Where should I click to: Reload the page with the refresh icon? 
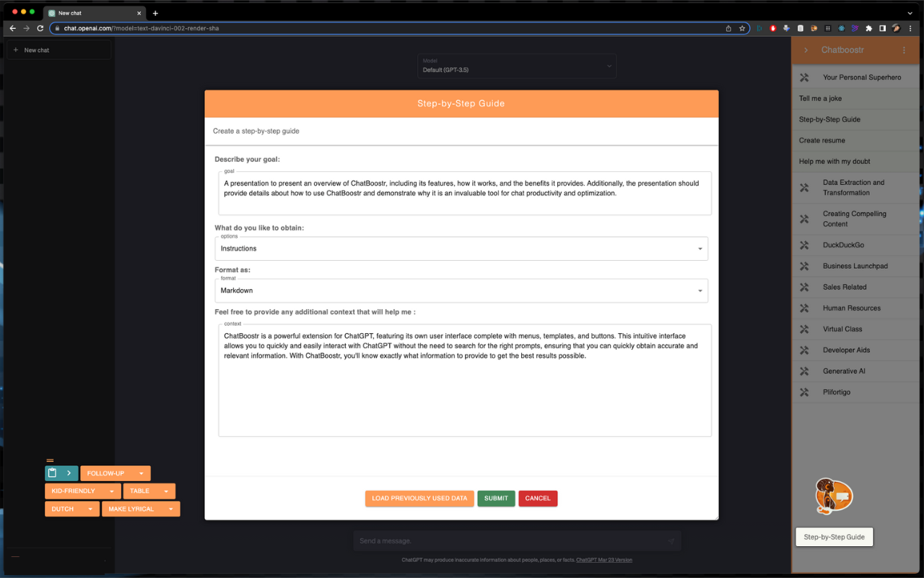tap(40, 28)
